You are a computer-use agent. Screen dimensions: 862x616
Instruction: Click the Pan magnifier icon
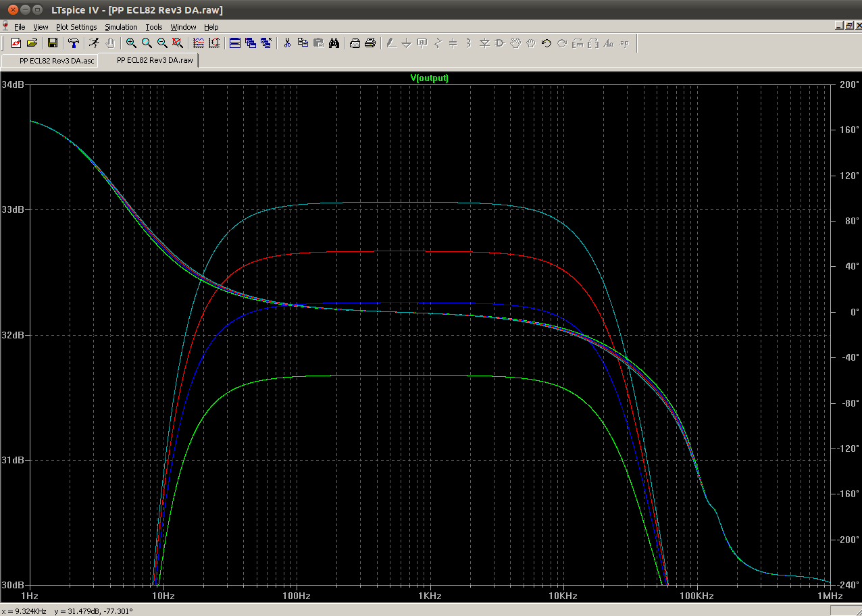tap(147, 43)
